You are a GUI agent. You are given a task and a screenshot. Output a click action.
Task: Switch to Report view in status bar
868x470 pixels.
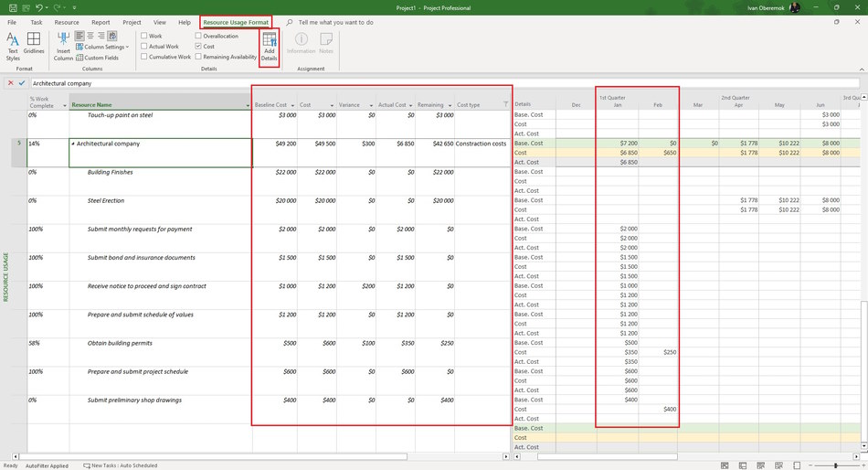797,465
